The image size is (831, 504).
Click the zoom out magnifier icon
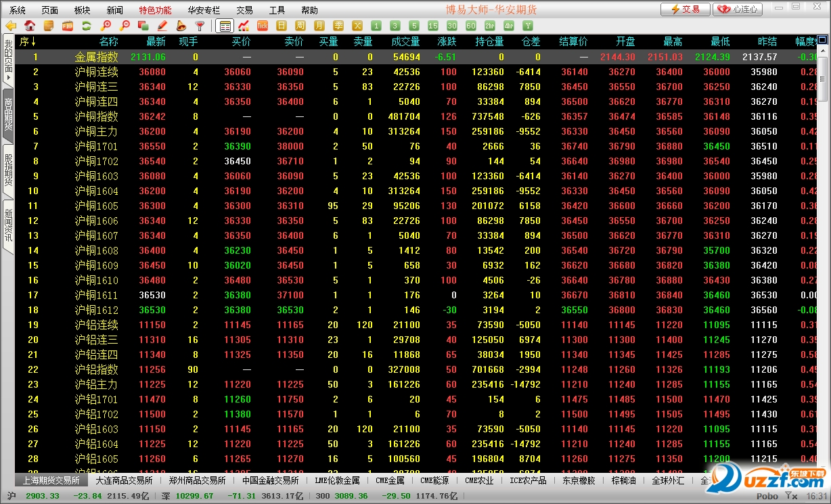pyautogui.click(x=125, y=26)
